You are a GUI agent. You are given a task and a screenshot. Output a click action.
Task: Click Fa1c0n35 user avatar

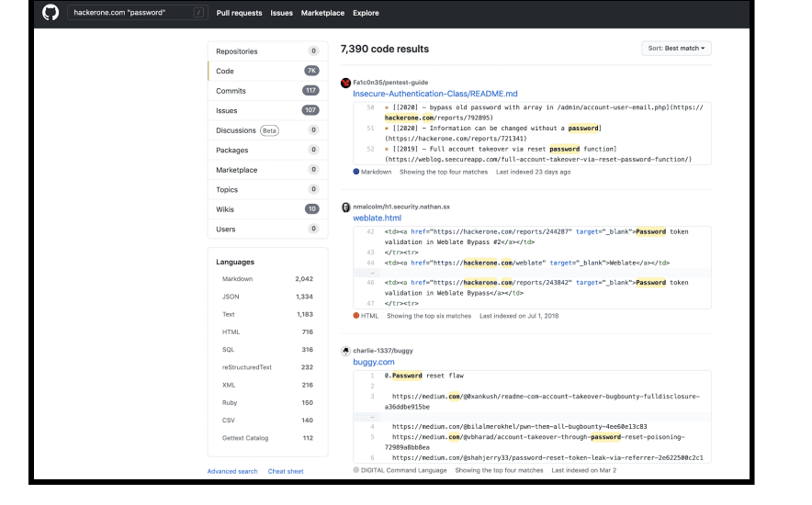coord(345,83)
